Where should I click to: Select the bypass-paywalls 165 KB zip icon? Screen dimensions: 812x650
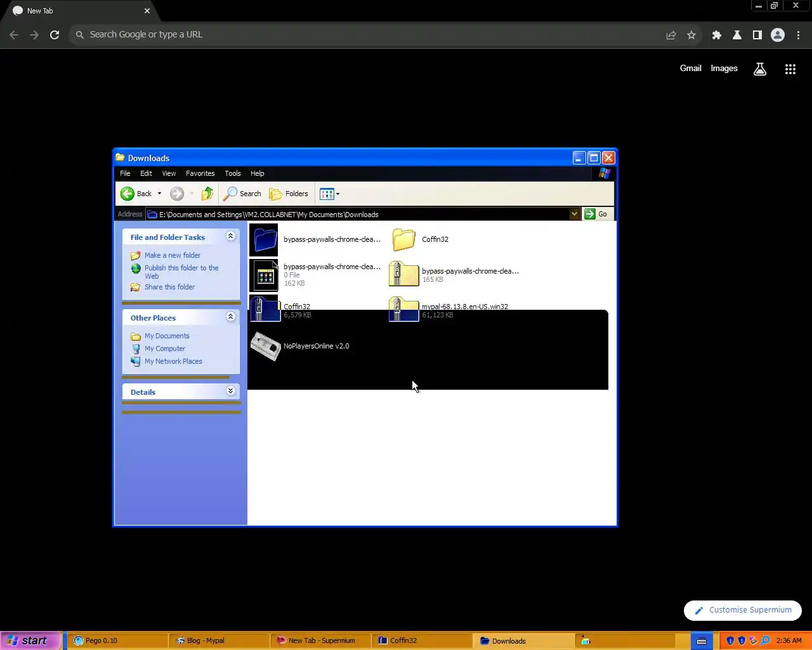click(x=403, y=275)
